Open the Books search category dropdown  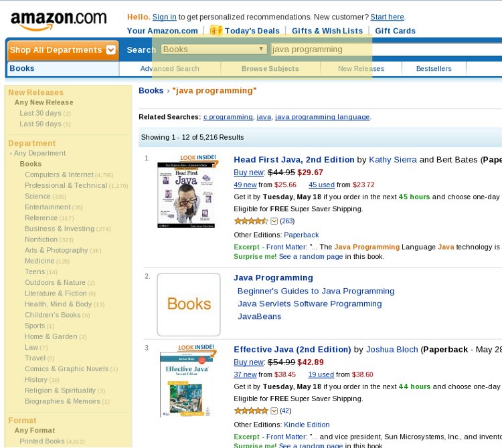point(214,49)
